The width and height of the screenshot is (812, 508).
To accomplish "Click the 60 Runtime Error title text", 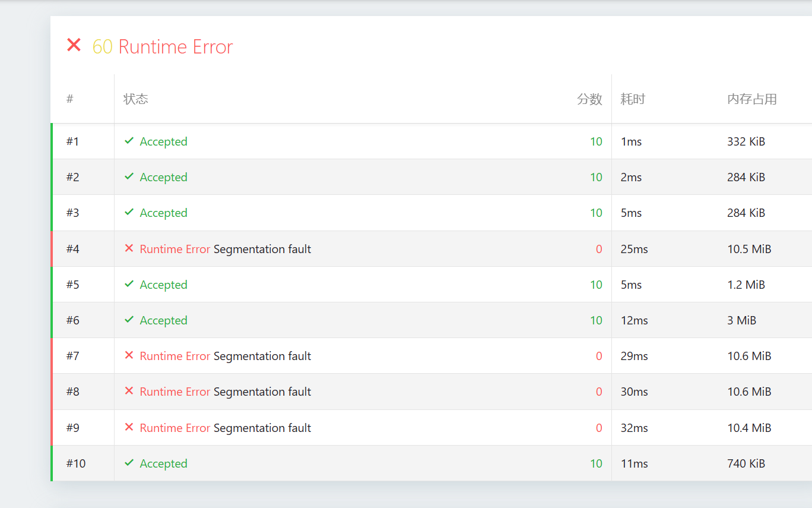I will 163,46.
